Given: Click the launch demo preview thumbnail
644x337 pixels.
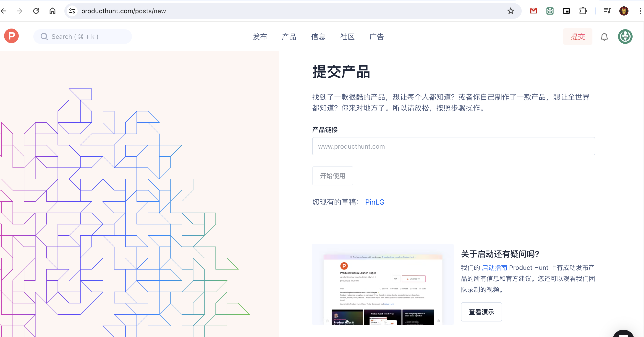Looking at the screenshot, I should point(382,284).
